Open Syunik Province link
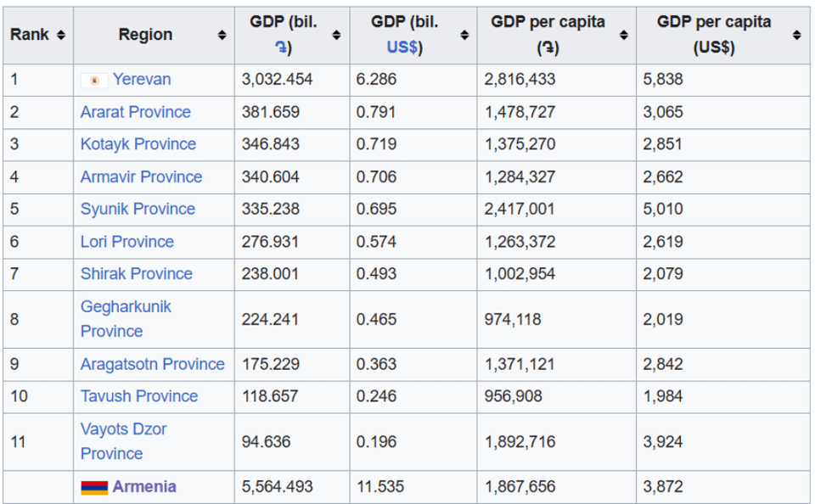 point(138,209)
